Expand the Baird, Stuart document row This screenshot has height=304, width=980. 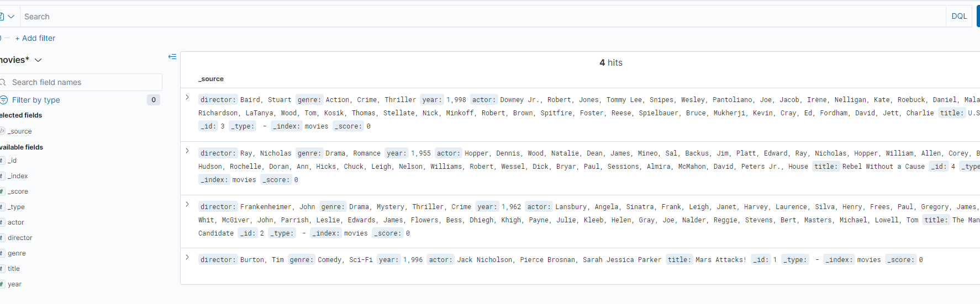click(187, 98)
